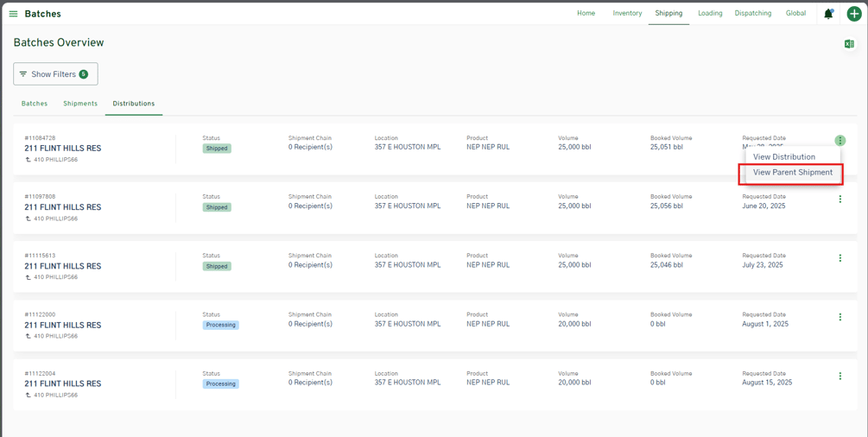868x437 pixels.
Task: Expand the Show Filters panel
Action: 55,74
